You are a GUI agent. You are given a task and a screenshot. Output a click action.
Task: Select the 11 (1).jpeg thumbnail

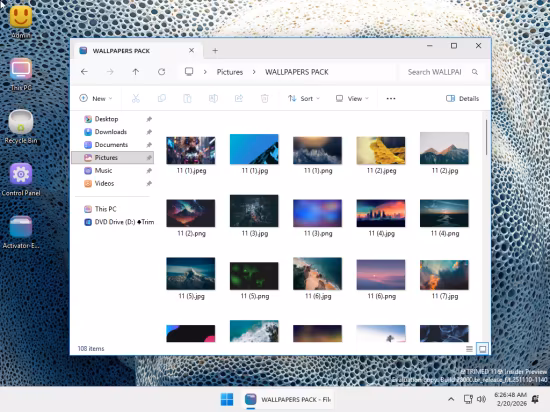coord(191,150)
